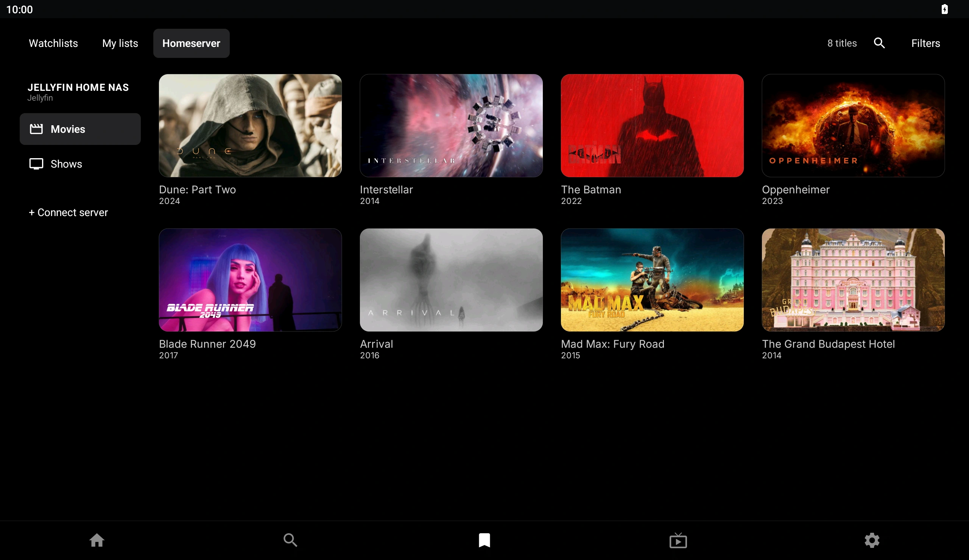Click the 'Arrival' title text

[376, 344]
